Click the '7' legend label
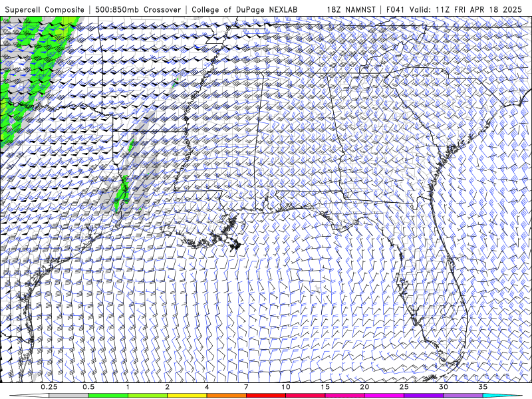The height and width of the screenshot is (399, 532). click(246, 387)
